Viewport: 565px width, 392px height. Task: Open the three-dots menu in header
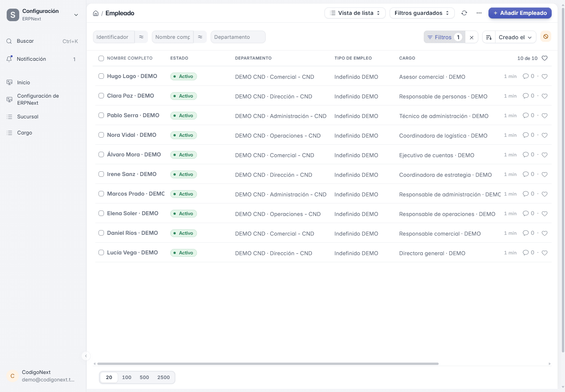tap(479, 13)
